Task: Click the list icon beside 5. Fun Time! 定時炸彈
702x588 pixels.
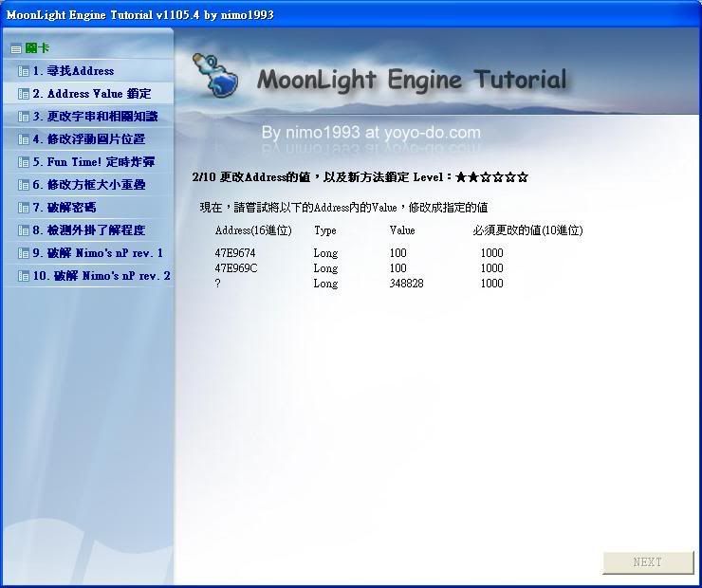Action: pyautogui.click(x=24, y=162)
